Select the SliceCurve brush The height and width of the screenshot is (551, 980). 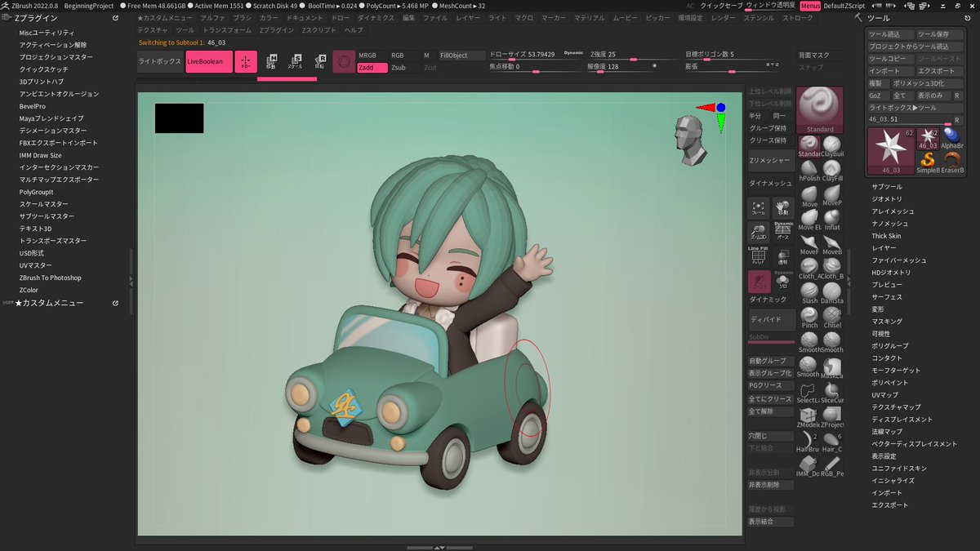[x=832, y=393]
